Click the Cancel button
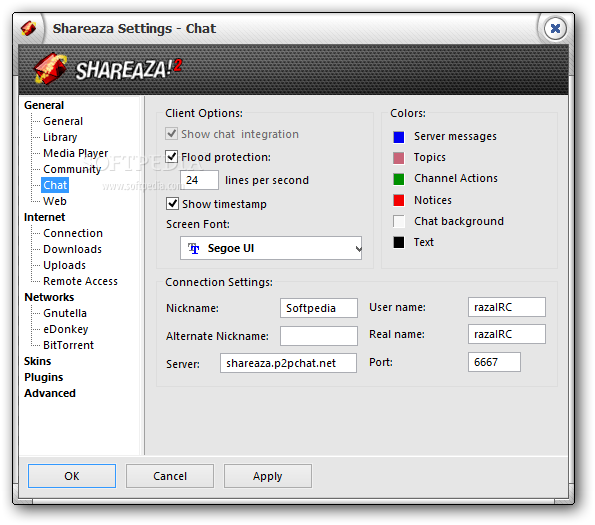Viewport: 595px width, 525px height. pos(170,476)
